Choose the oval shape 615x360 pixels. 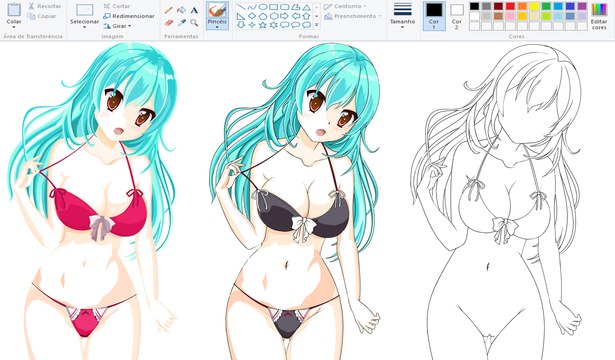pos(263,7)
